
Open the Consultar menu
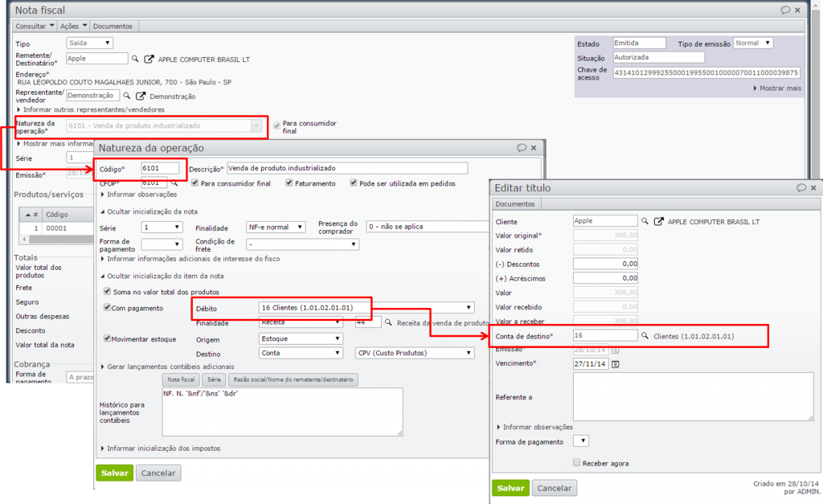tap(35, 26)
